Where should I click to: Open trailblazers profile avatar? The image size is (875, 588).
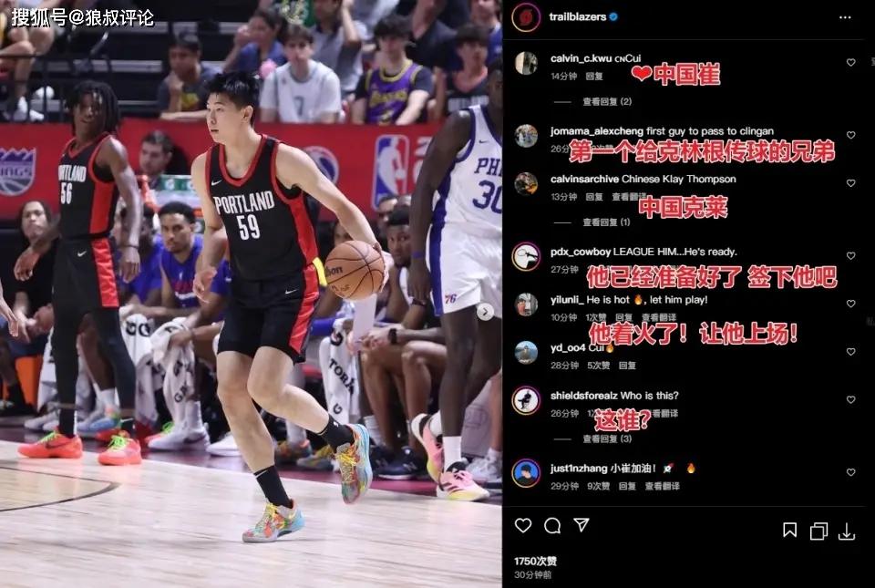(526, 17)
